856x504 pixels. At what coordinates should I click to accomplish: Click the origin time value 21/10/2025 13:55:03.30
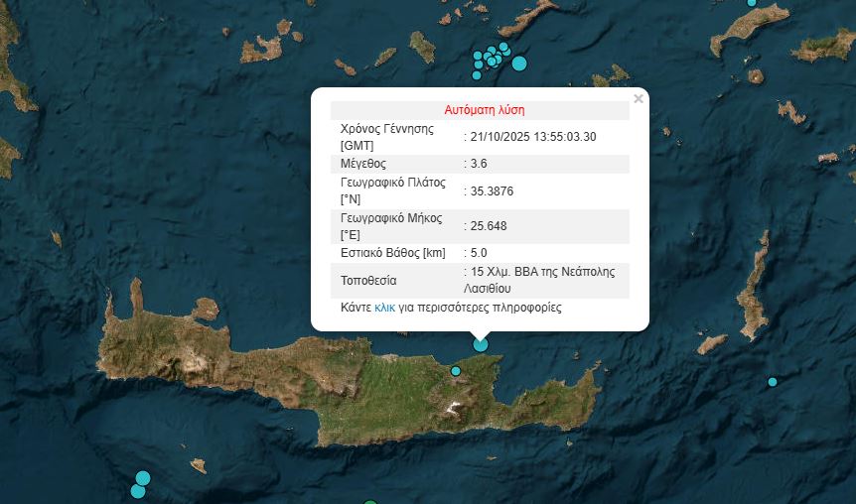[x=533, y=137]
